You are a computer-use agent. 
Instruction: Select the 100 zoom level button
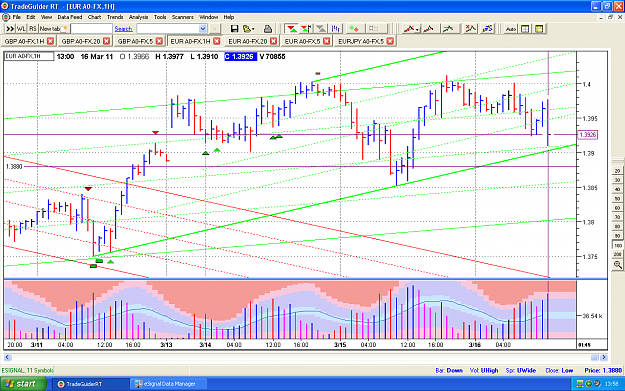[617, 245]
